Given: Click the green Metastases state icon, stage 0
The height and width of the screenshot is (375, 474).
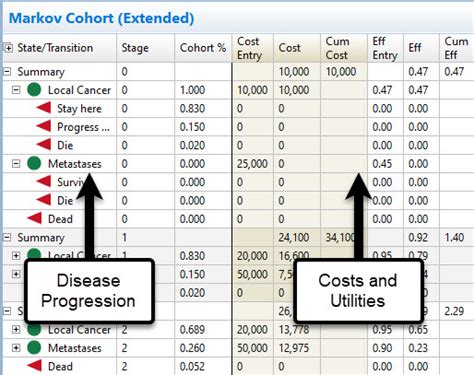Looking at the screenshot, I should 34,163.
